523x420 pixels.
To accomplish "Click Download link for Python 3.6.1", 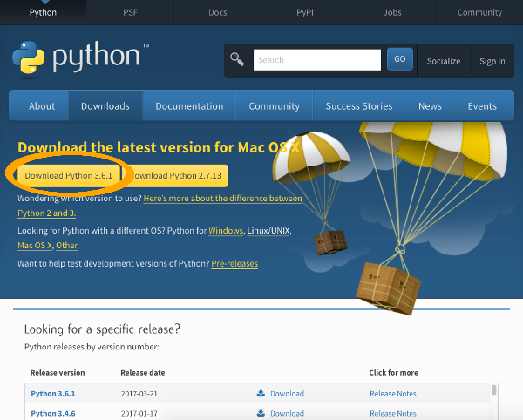I will pyautogui.click(x=287, y=394).
